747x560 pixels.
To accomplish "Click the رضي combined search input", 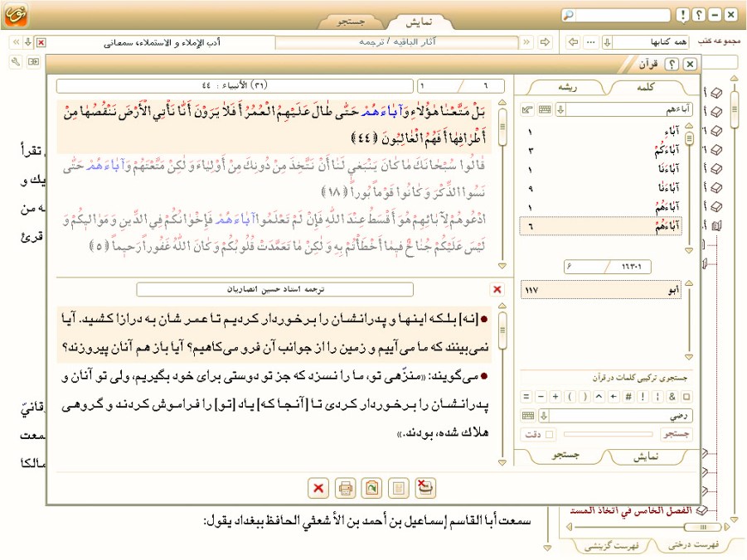I will [621, 416].
